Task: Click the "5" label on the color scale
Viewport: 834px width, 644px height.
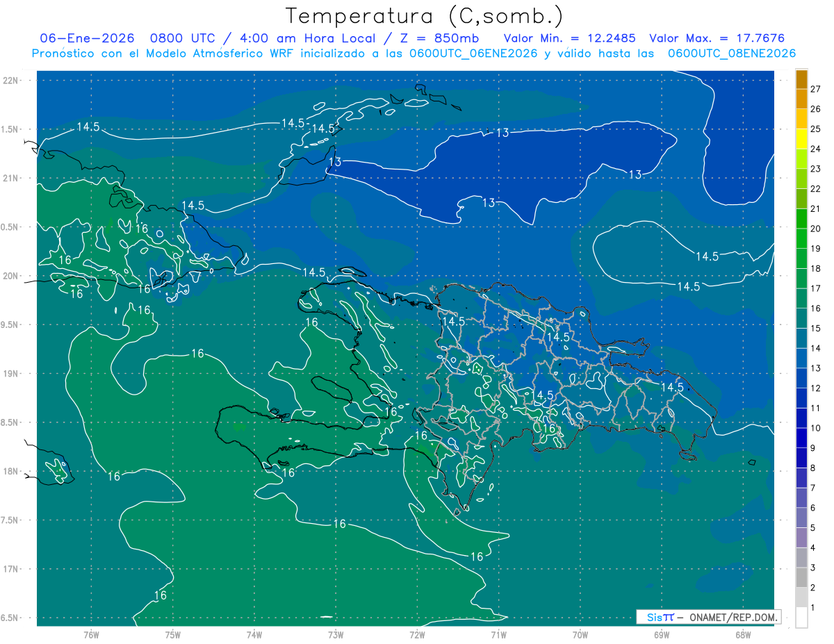Action: click(813, 528)
